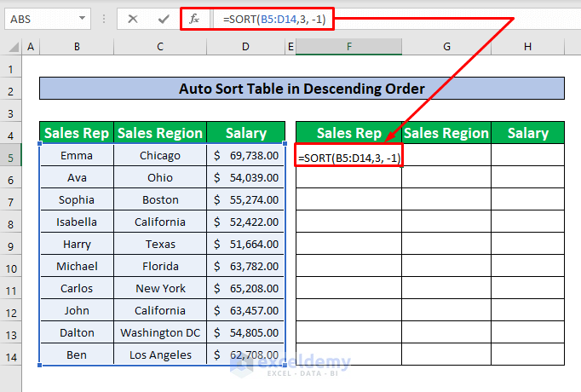581x392 pixels.
Task: Select the Washington DC cell
Action: 160,332
